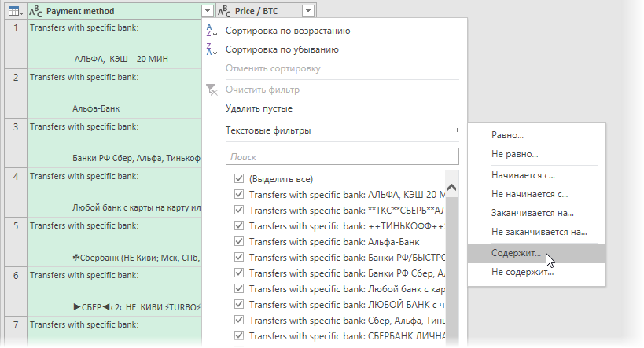Select the Равно... text filter
This screenshot has height=348, width=644.
[507, 135]
